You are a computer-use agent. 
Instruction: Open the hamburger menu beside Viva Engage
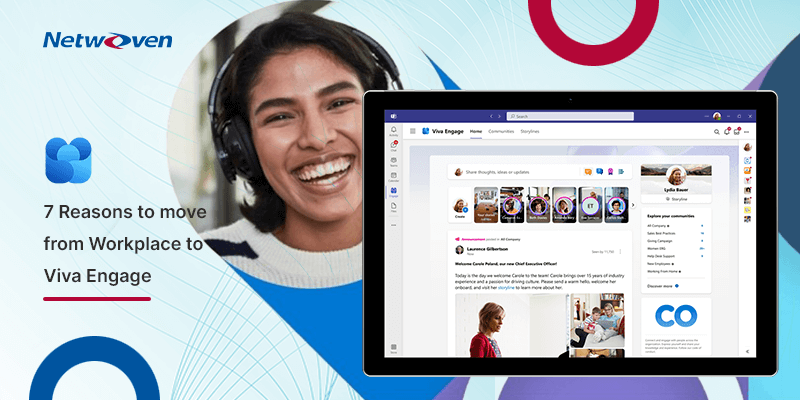coord(413,131)
